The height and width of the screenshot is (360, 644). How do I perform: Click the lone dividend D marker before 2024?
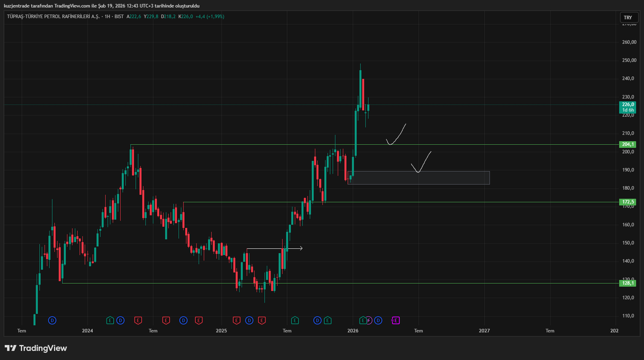click(52, 320)
